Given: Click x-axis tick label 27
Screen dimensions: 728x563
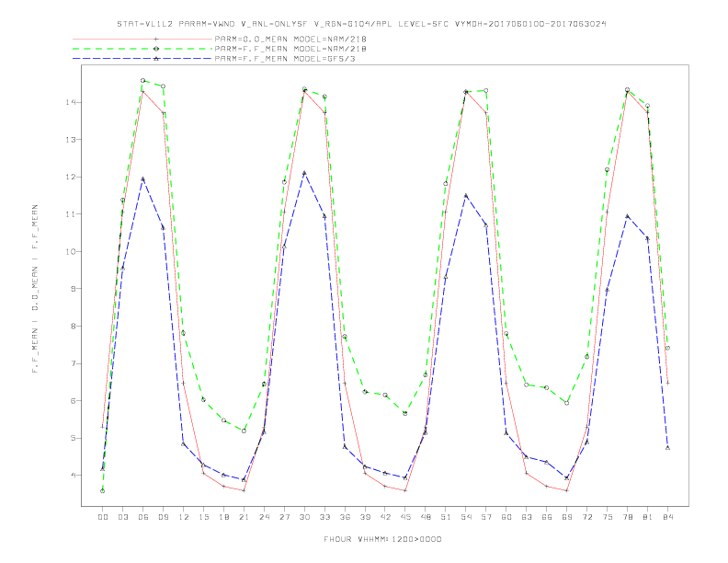Looking at the screenshot, I should pos(284,517).
